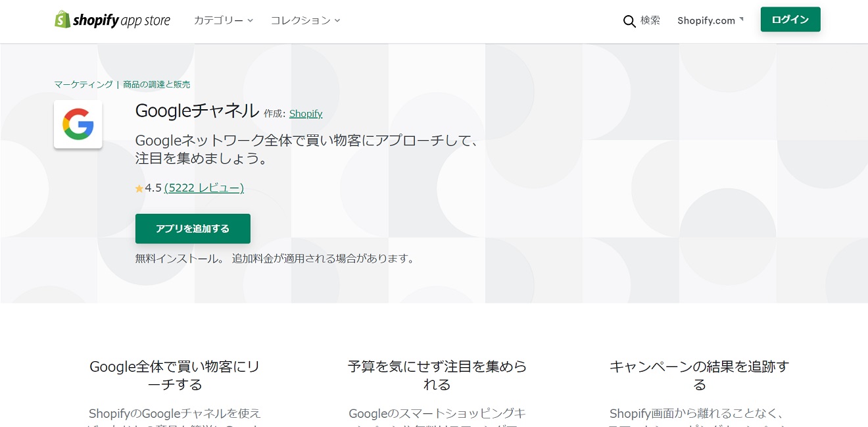Expand the カテゴリー dropdown menu
This screenshot has width=868, height=427.
pyautogui.click(x=223, y=20)
